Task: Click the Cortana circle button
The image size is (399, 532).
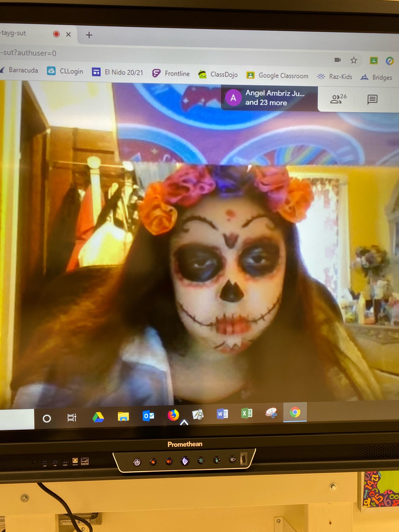Action: (x=47, y=418)
